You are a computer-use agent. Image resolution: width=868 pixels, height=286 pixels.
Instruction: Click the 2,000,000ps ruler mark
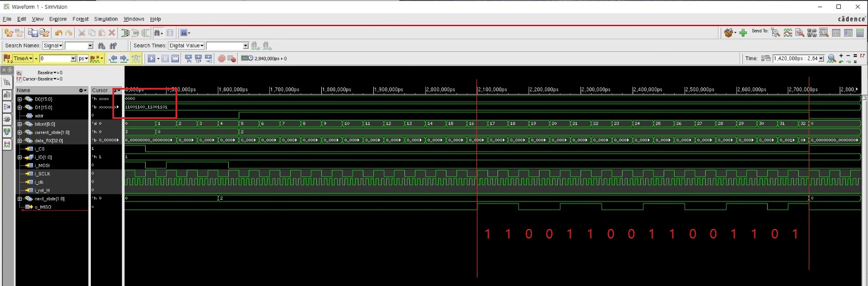441,89
